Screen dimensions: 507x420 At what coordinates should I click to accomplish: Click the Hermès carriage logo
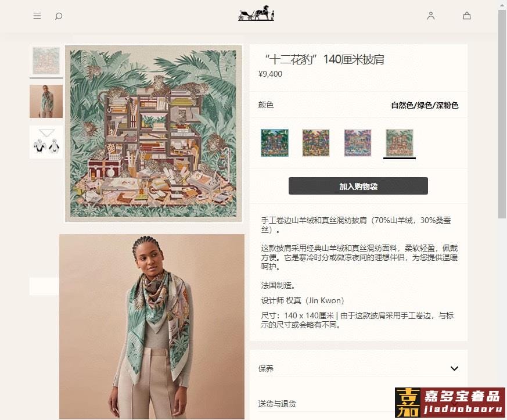pyautogui.click(x=256, y=13)
